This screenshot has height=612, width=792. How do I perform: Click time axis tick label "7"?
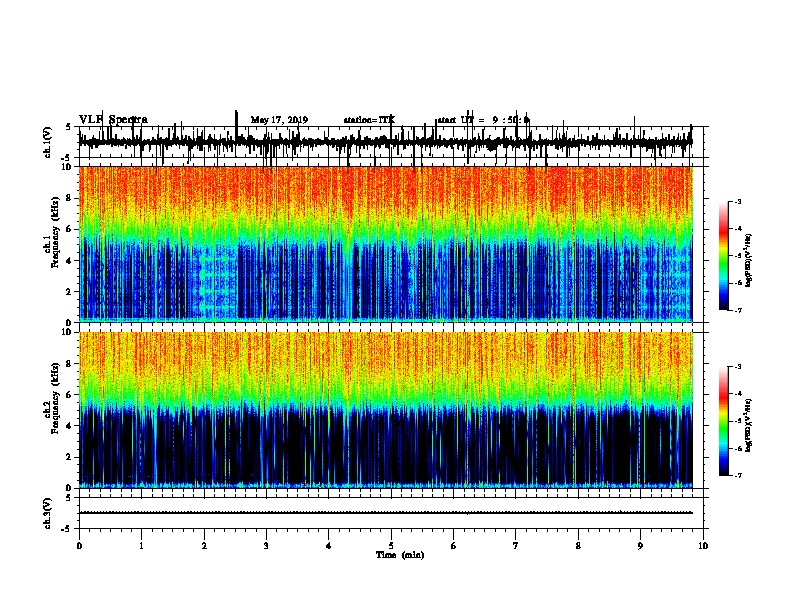(x=516, y=546)
